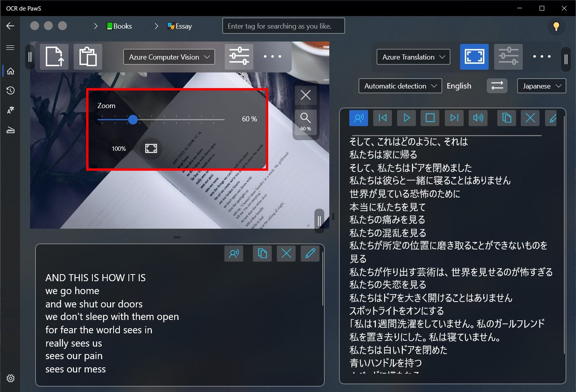Click the tag search input field
The image size is (576, 392).
[283, 26]
